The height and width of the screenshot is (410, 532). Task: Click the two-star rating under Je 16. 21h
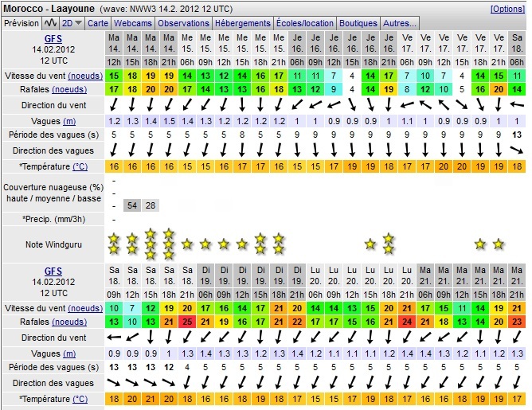point(389,244)
